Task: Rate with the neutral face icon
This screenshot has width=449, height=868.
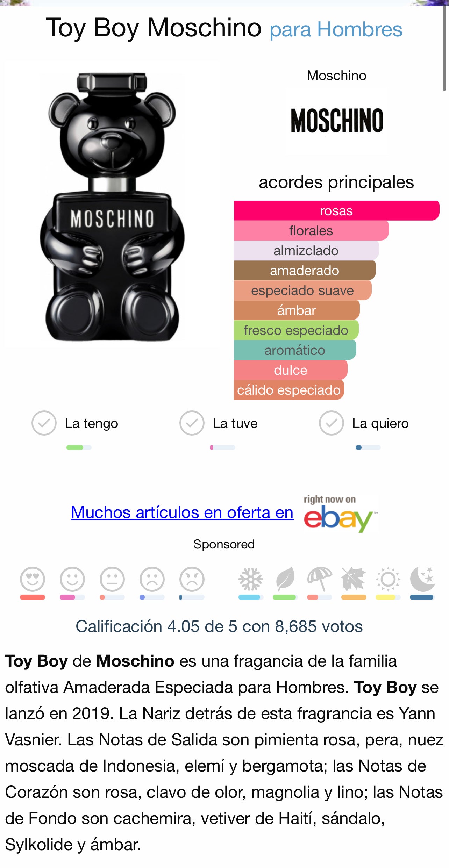Action: click(112, 579)
